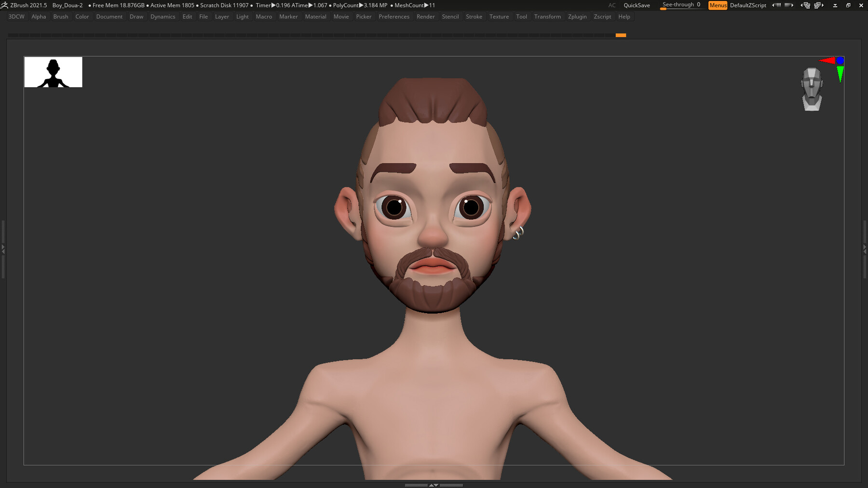Click the orange timeline marker

(x=621, y=35)
